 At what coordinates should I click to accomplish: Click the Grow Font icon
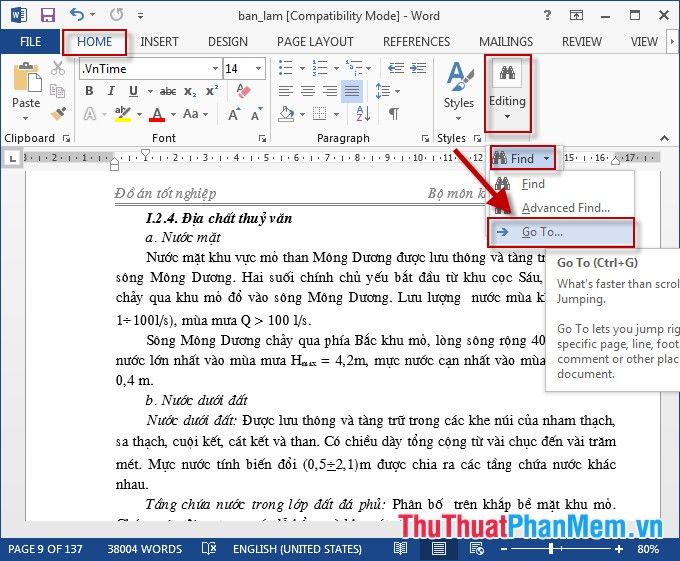(233, 114)
